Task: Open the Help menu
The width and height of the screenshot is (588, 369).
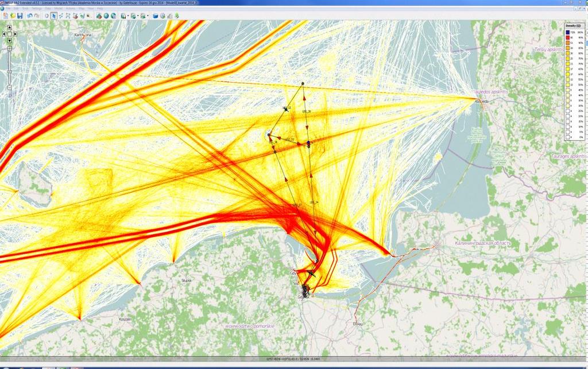Action: [100, 8]
